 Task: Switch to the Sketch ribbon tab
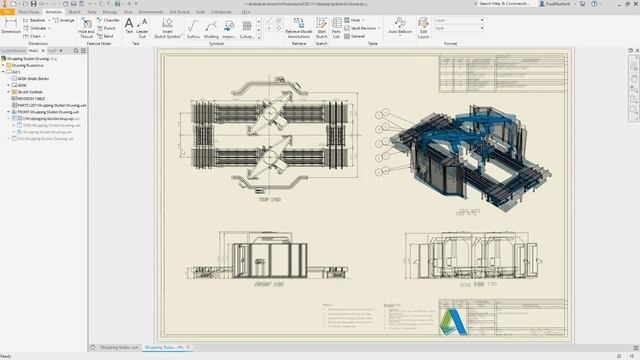click(x=74, y=12)
